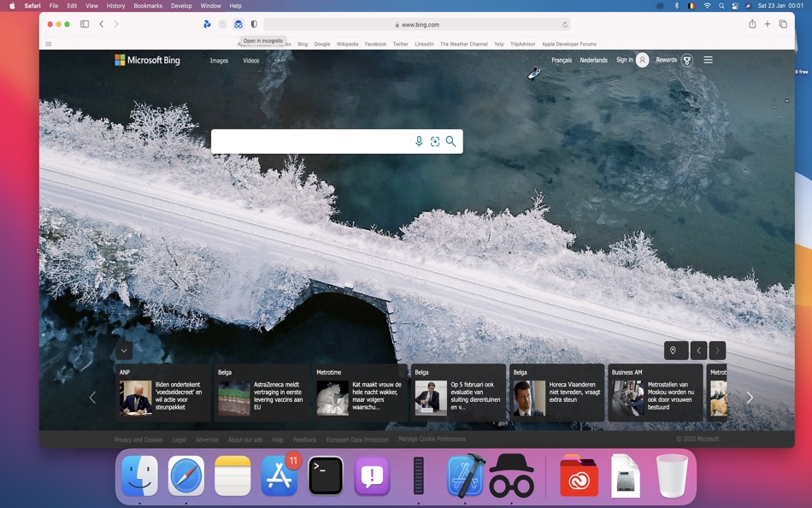812x508 pixels.
Task: Show next background image
Action: click(x=717, y=351)
